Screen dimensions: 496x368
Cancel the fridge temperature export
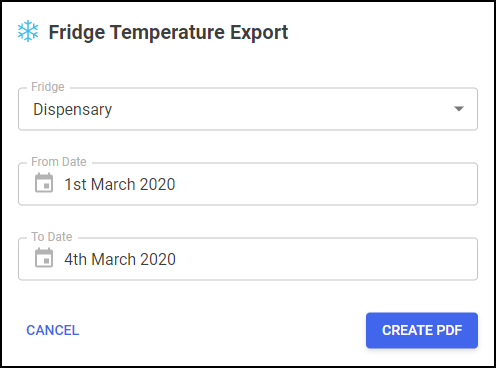pos(53,330)
